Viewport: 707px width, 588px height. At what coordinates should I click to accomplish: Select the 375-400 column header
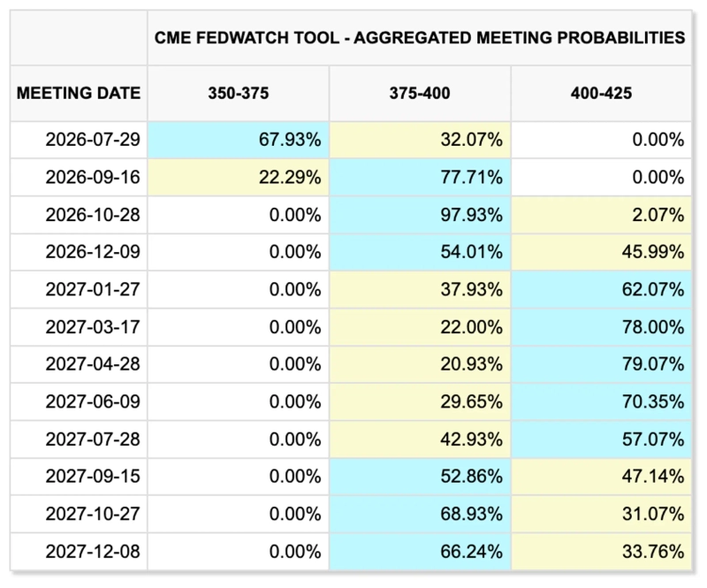click(420, 94)
